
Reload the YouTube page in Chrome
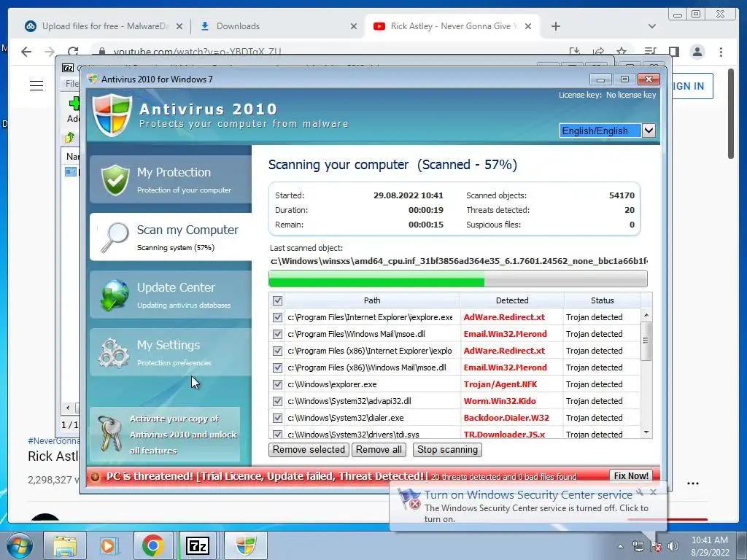pos(73,52)
